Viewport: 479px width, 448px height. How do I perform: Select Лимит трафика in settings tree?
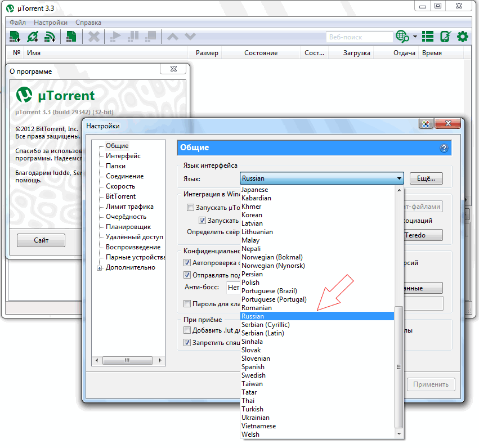coord(129,207)
